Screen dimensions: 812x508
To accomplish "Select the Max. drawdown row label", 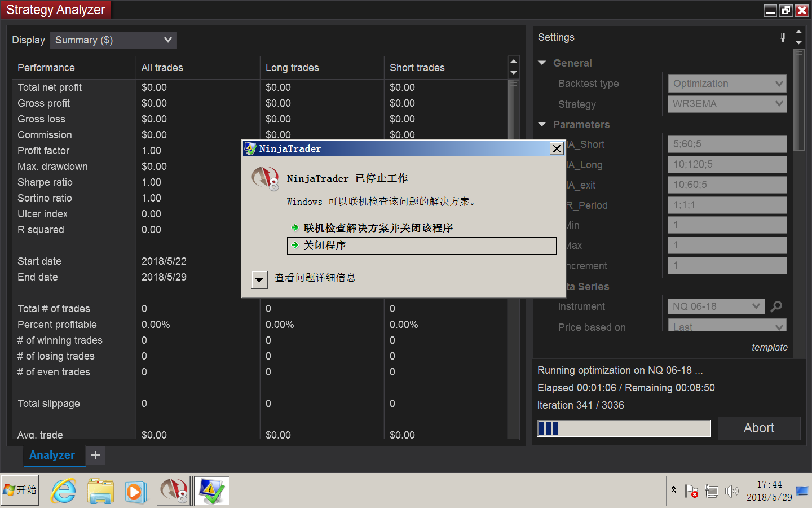I will [52, 167].
